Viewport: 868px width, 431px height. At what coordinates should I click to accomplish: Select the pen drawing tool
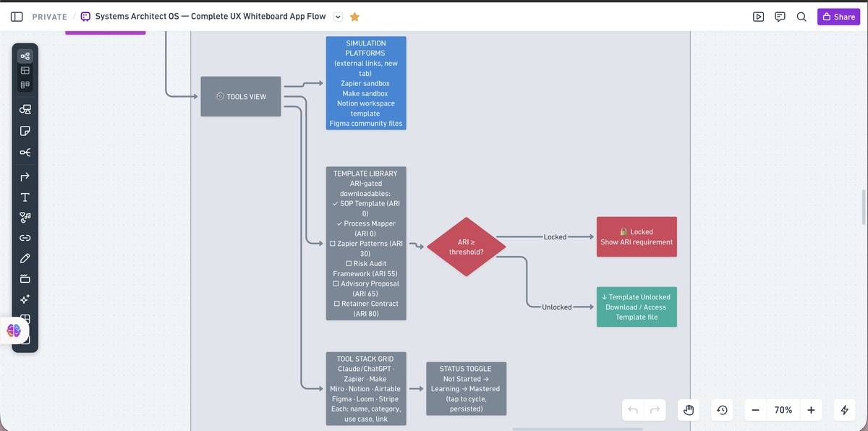pos(25,258)
